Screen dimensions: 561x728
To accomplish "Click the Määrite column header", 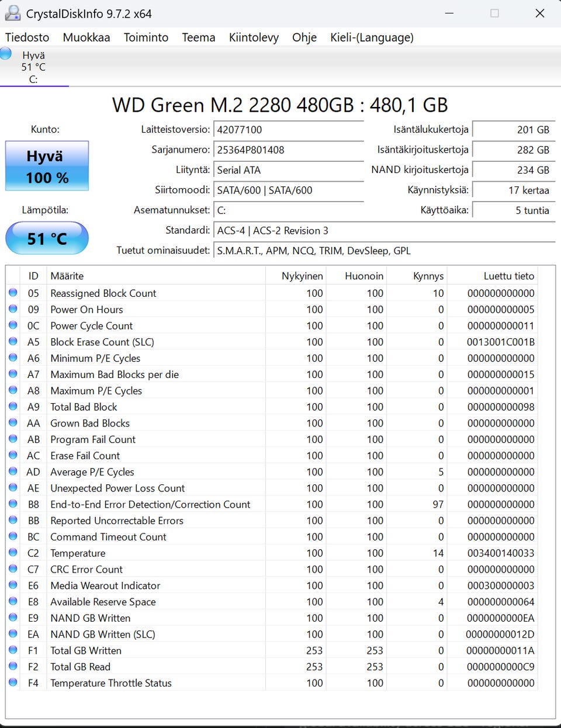I will [67, 276].
